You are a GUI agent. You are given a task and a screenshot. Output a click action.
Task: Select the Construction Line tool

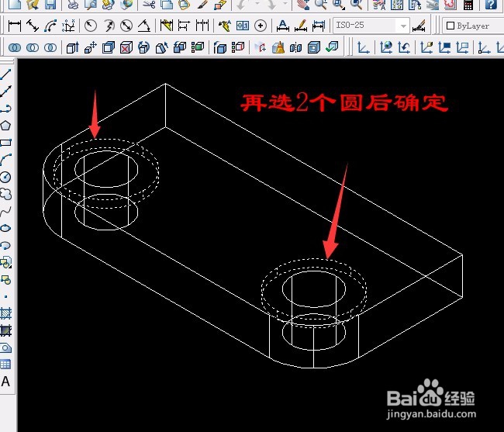5,92
